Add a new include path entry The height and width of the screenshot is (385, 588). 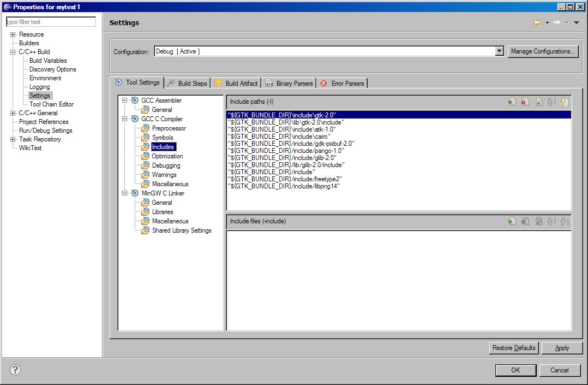(x=512, y=101)
